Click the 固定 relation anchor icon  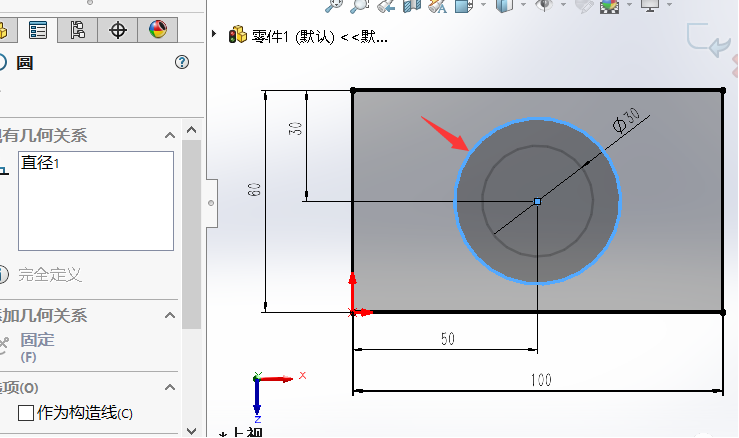(4, 346)
